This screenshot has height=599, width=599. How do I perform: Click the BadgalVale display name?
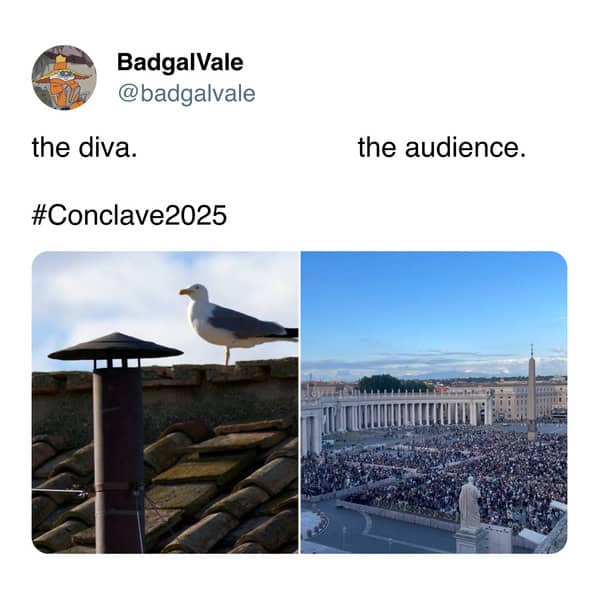(180, 63)
